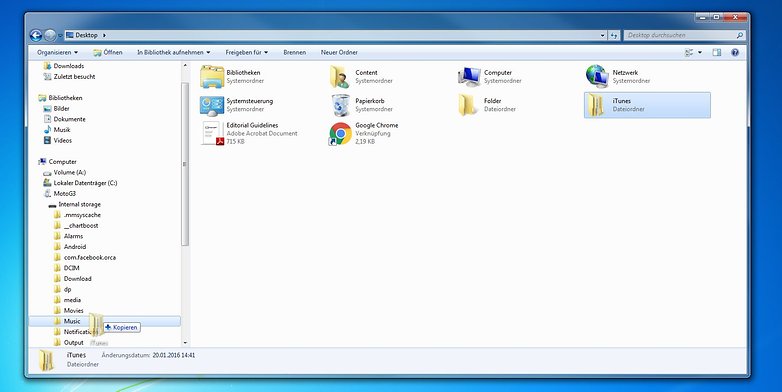
Task: Click the sidebar scroll down arrow
Action: point(185,343)
